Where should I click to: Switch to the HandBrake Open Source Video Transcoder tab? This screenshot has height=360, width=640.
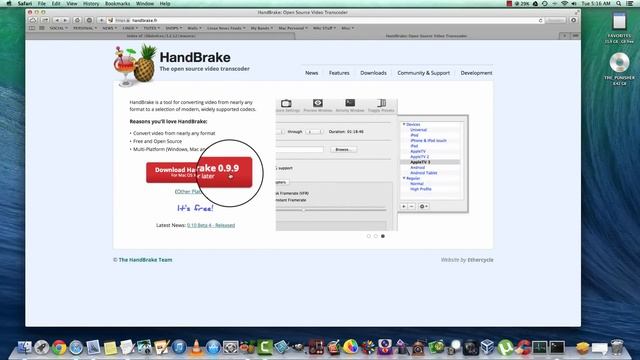[427, 36]
